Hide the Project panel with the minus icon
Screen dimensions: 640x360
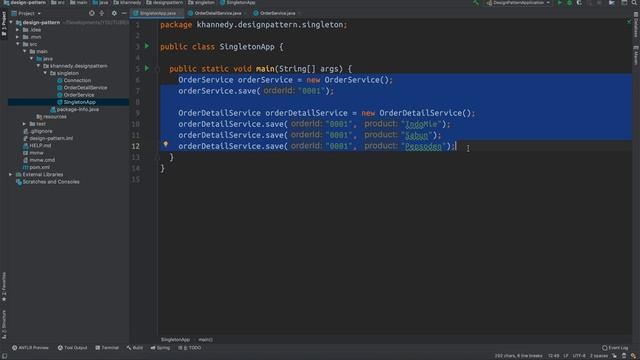click(x=124, y=13)
